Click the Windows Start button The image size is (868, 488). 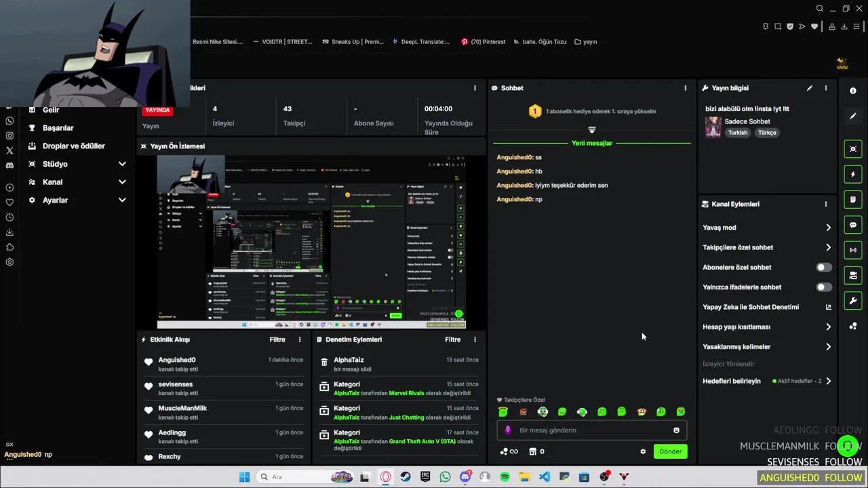(x=244, y=477)
